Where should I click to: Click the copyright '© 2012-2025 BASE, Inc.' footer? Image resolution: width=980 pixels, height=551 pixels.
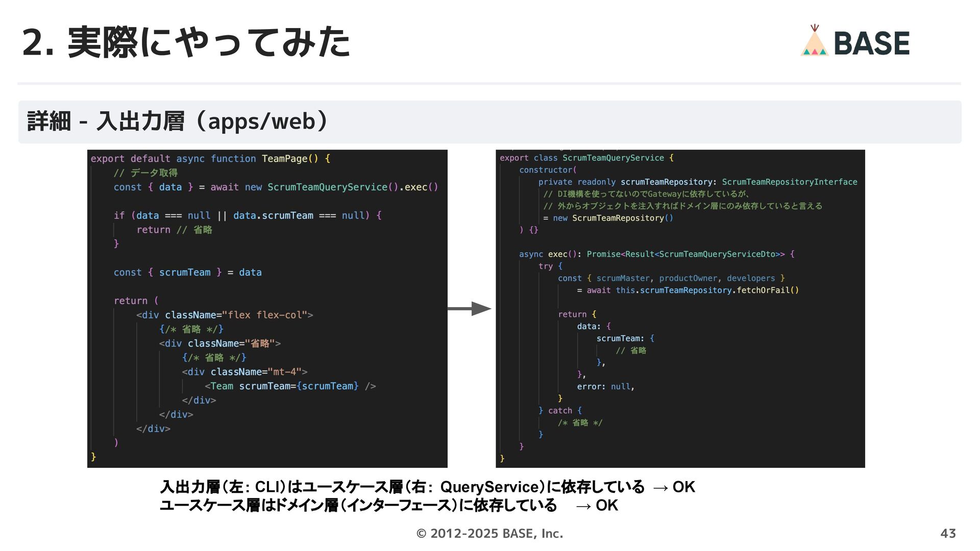[x=489, y=534]
